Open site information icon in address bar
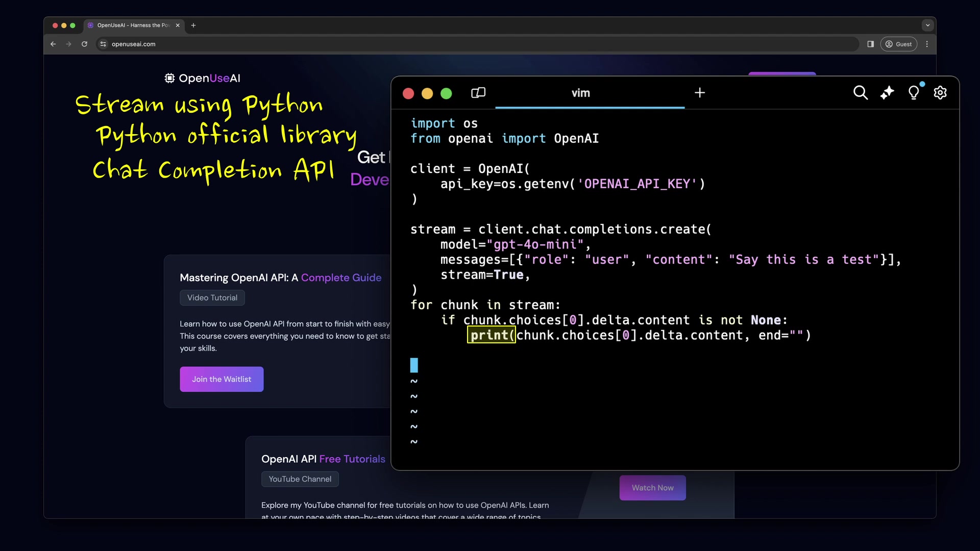This screenshot has width=980, height=551. [103, 44]
